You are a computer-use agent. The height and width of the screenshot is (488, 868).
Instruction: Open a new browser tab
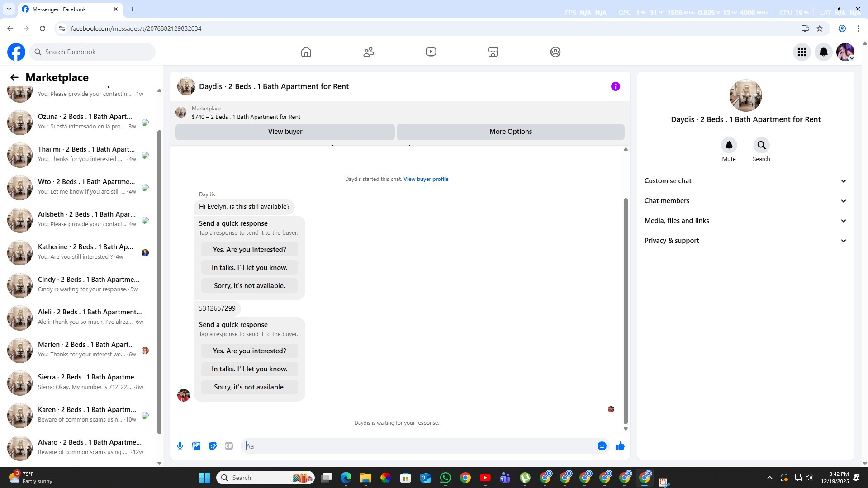coord(132,9)
